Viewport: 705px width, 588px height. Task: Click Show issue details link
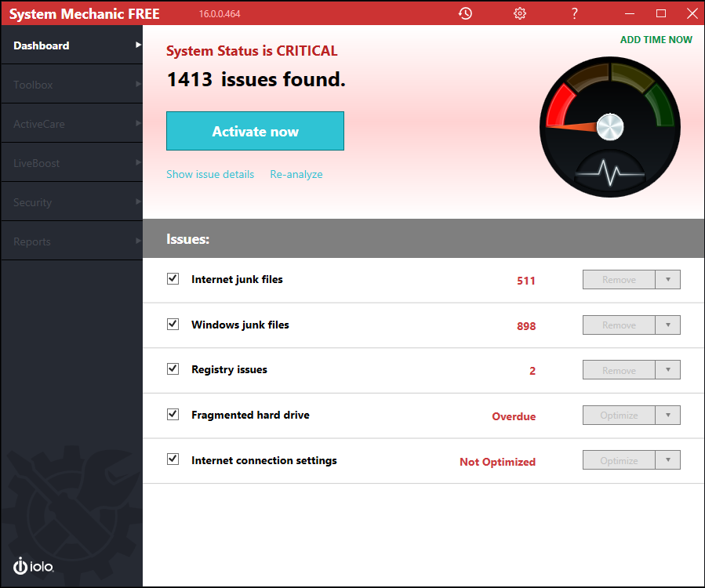tap(210, 174)
